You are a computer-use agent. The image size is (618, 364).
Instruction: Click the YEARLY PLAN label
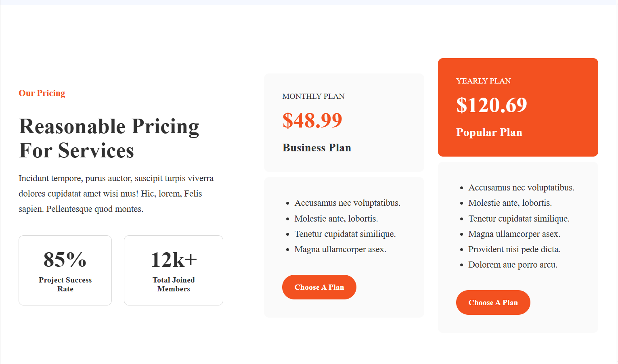(484, 81)
